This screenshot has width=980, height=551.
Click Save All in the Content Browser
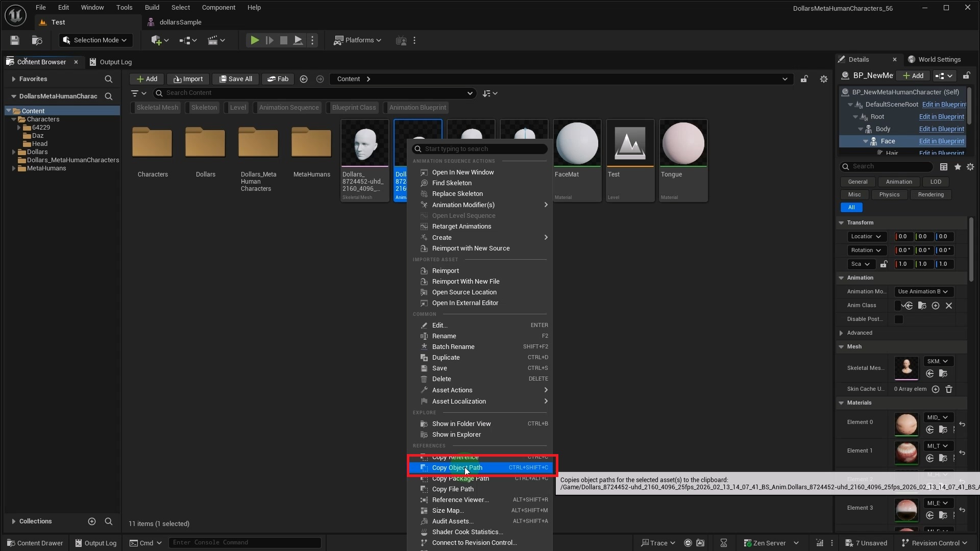pos(235,79)
